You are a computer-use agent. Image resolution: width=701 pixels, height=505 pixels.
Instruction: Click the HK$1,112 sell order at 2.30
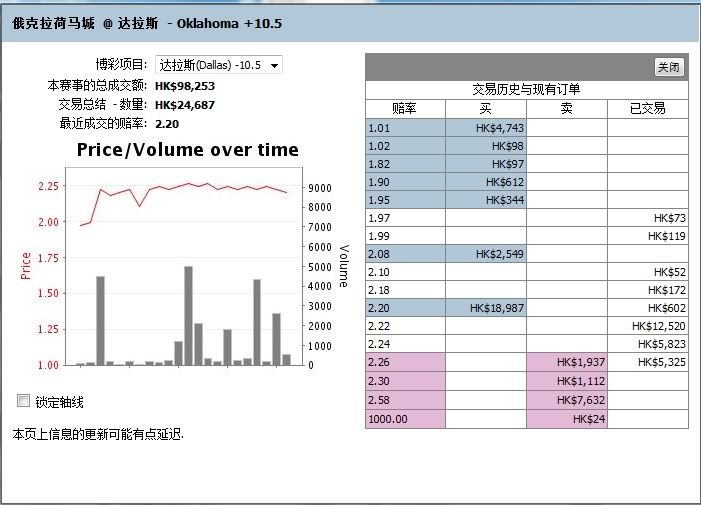567,380
